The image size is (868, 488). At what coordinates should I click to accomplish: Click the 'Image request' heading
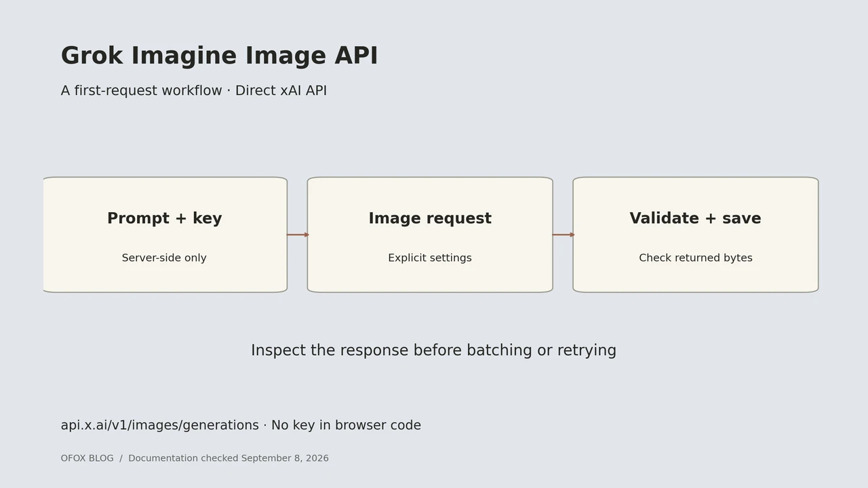[x=430, y=219]
